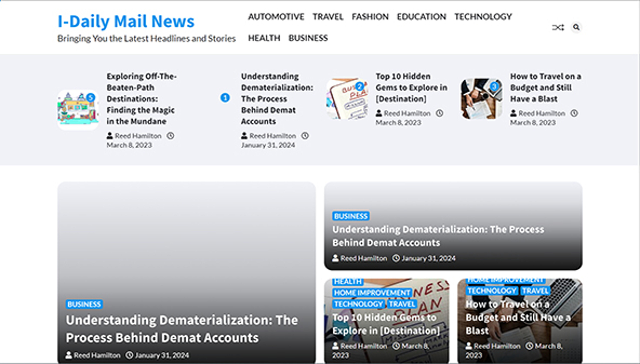Click the HOME IMPROVEMENT tag on Hidden Gems card
The width and height of the screenshot is (640, 364).
point(372,293)
